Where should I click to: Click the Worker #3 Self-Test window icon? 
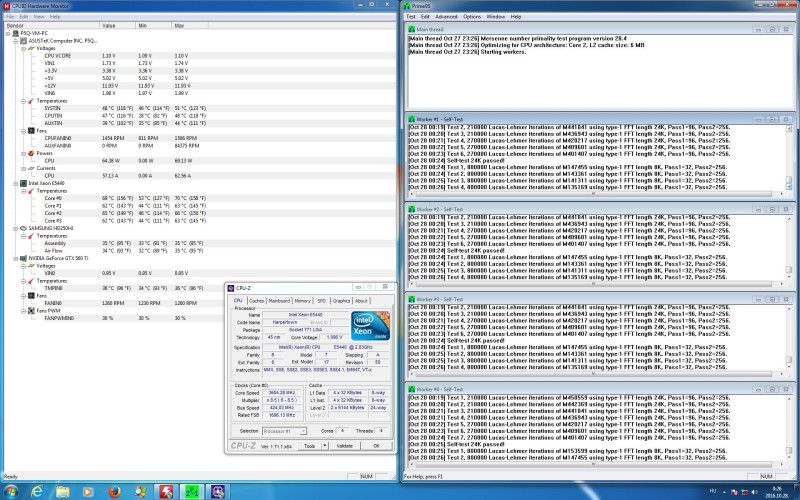(412, 299)
